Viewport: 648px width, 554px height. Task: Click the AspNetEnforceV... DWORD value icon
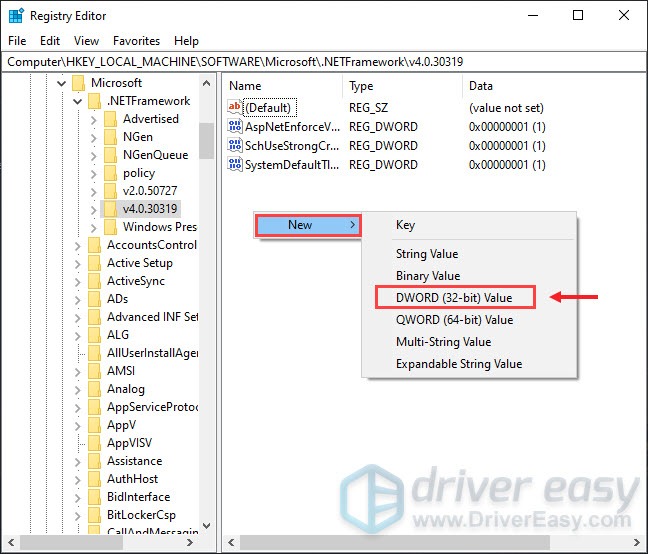pos(234,126)
